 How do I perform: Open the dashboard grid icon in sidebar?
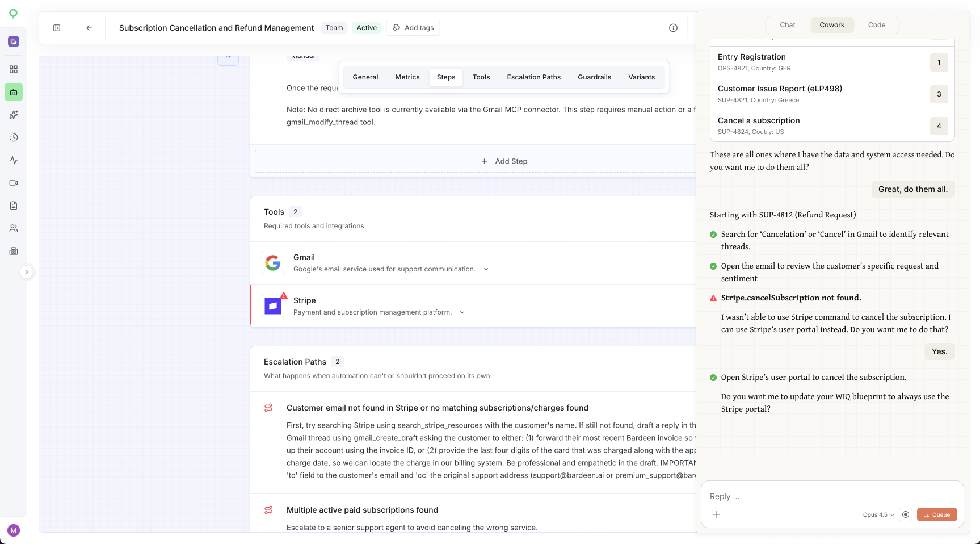[14, 69]
